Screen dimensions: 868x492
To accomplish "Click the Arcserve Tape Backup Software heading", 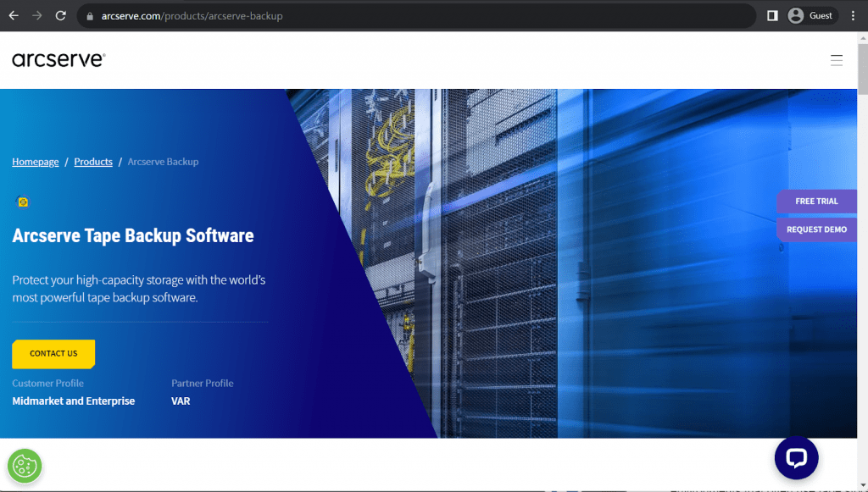I will point(133,235).
